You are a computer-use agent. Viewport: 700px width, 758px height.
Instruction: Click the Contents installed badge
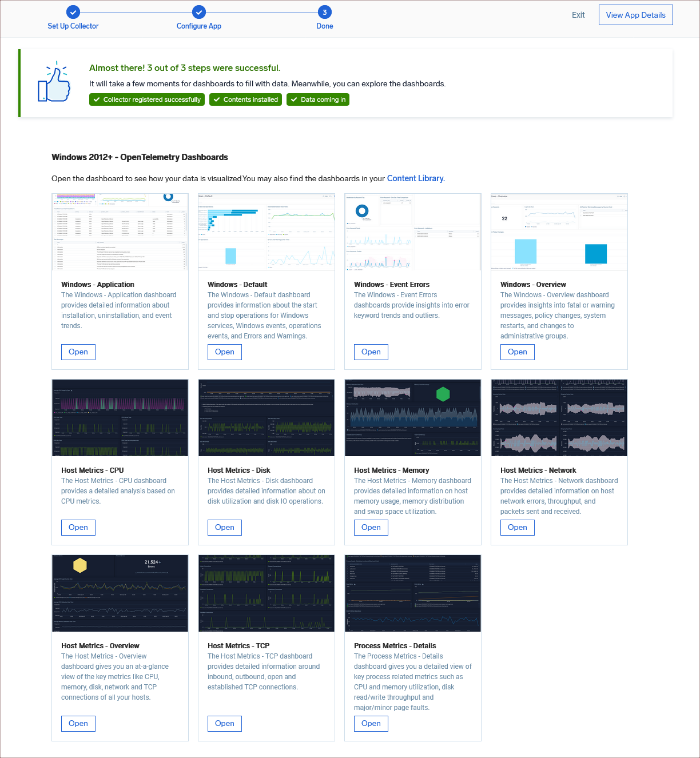[x=245, y=99]
